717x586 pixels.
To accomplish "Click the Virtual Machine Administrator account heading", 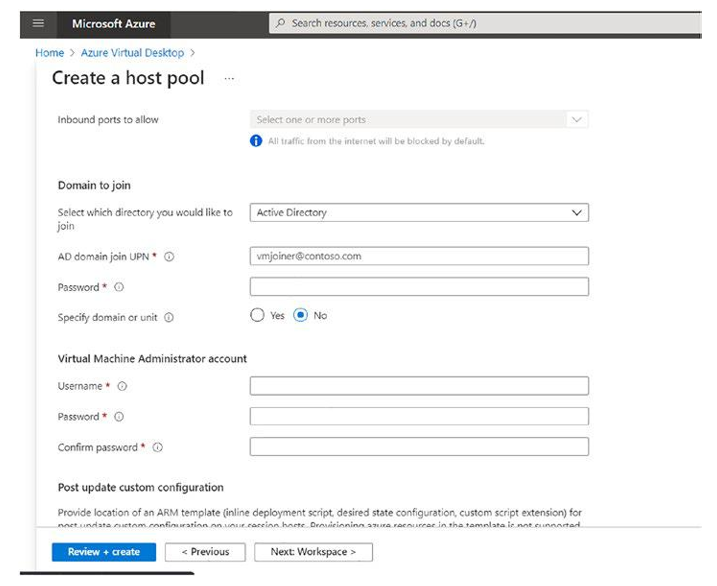I will pos(152,358).
